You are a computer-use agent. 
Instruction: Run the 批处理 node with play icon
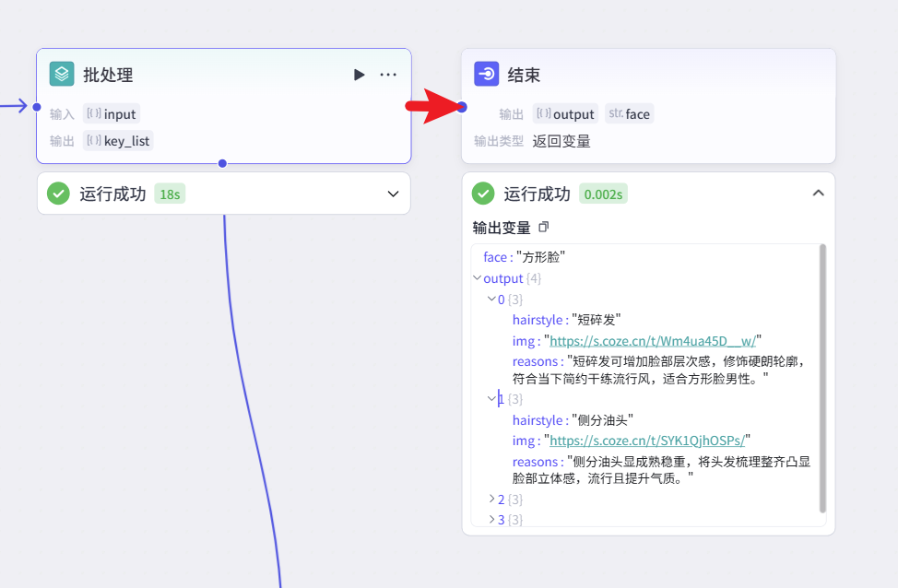point(360,75)
